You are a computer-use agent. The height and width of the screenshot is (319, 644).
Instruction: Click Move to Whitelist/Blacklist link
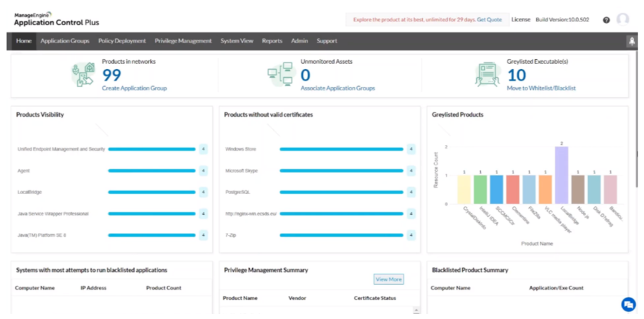(541, 89)
